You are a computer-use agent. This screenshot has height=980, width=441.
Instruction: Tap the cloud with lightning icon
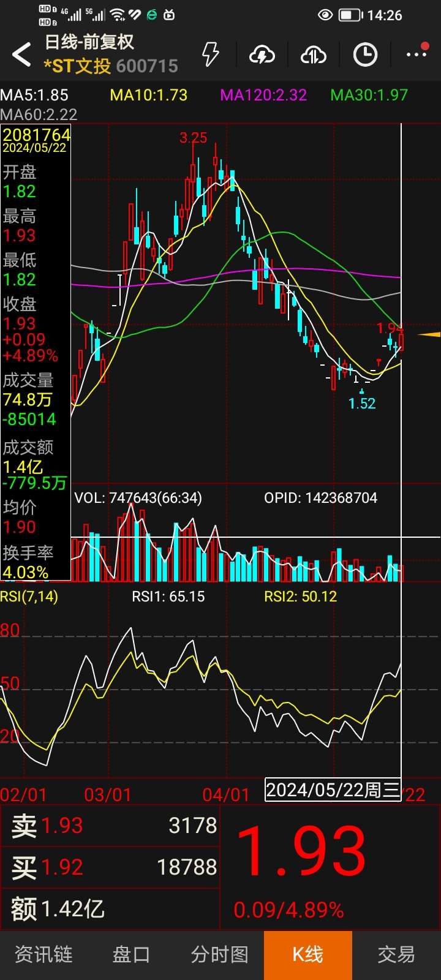(x=262, y=55)
